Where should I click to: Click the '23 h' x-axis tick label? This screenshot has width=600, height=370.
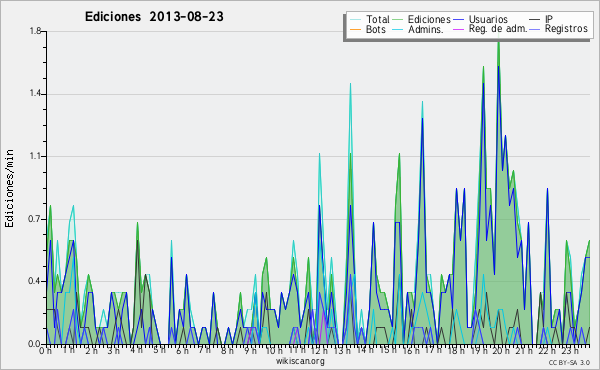point(570,350)
